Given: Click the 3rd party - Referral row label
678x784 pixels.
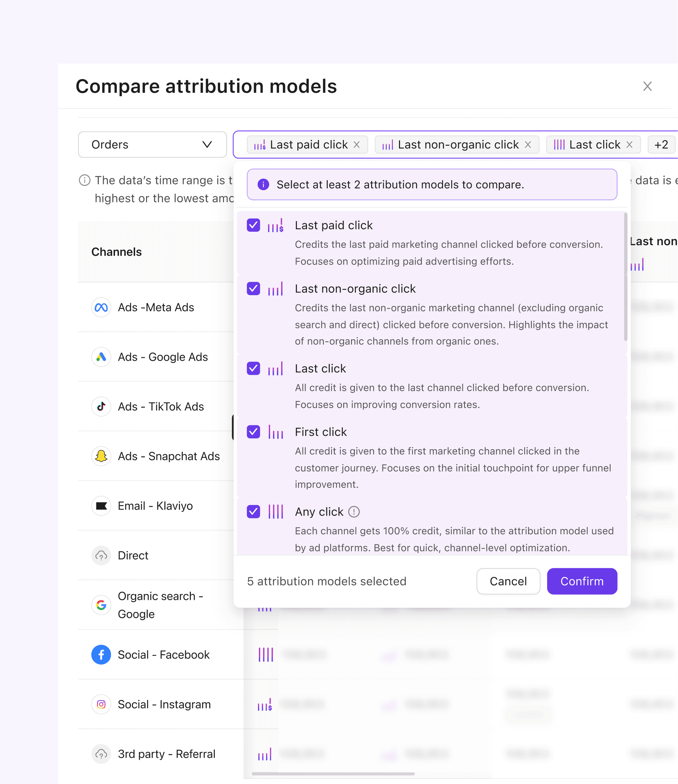Looking at the screenshot, I should (167, 754).
